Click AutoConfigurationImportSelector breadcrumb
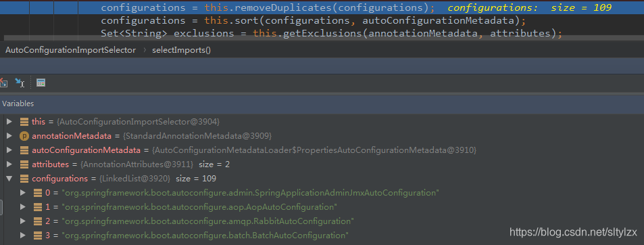Image resolution: width=644 pixels, height=245 pixels. pos(70,50)
